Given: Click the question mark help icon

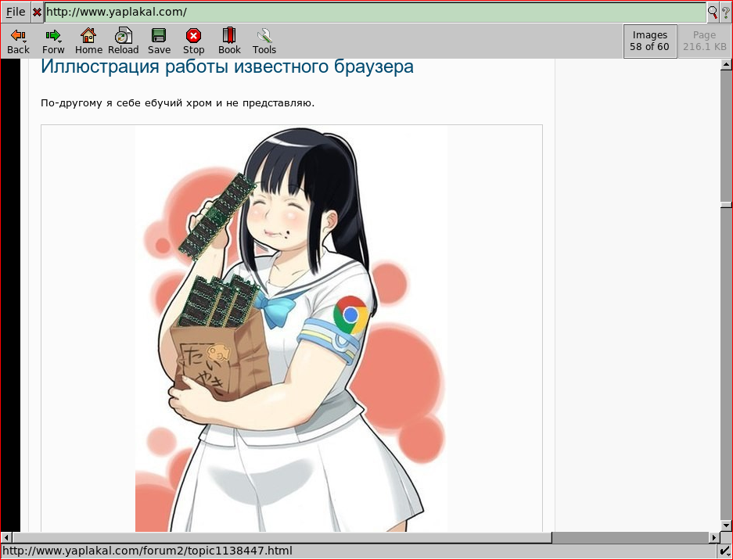Looking at the screenshot, I should [725, 13].
